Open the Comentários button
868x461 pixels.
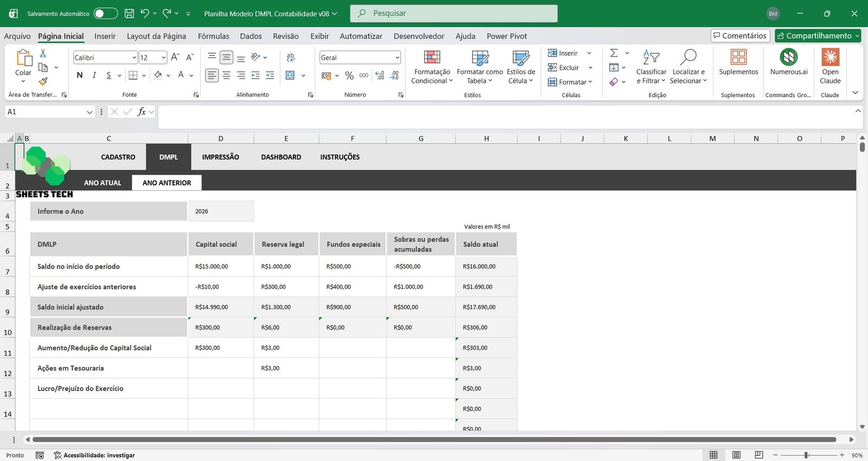(x=740, y=36)
